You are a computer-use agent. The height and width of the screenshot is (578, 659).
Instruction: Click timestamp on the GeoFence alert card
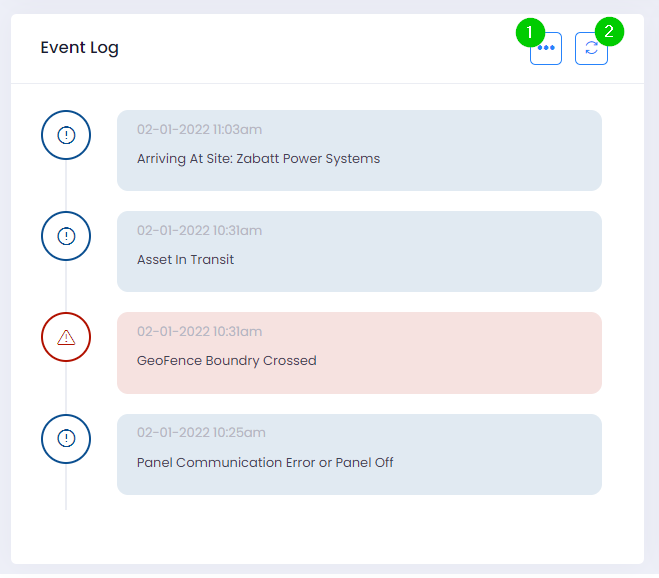(x=199, y=332)
